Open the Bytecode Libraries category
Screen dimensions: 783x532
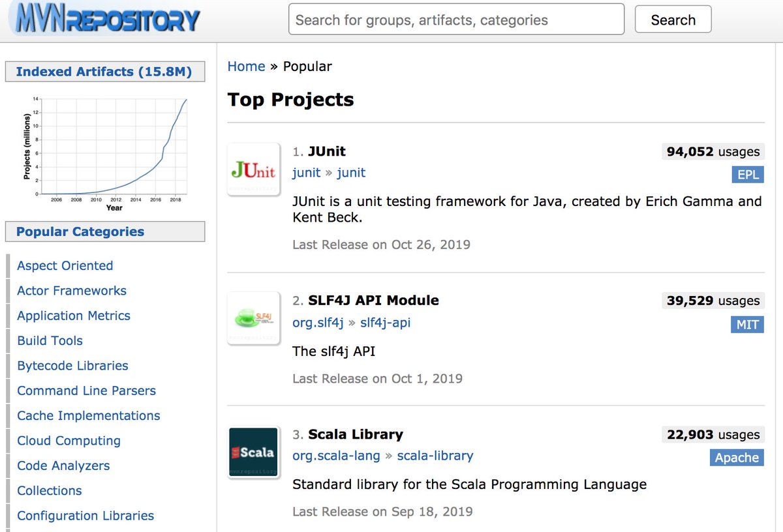(x=72, y=366)
